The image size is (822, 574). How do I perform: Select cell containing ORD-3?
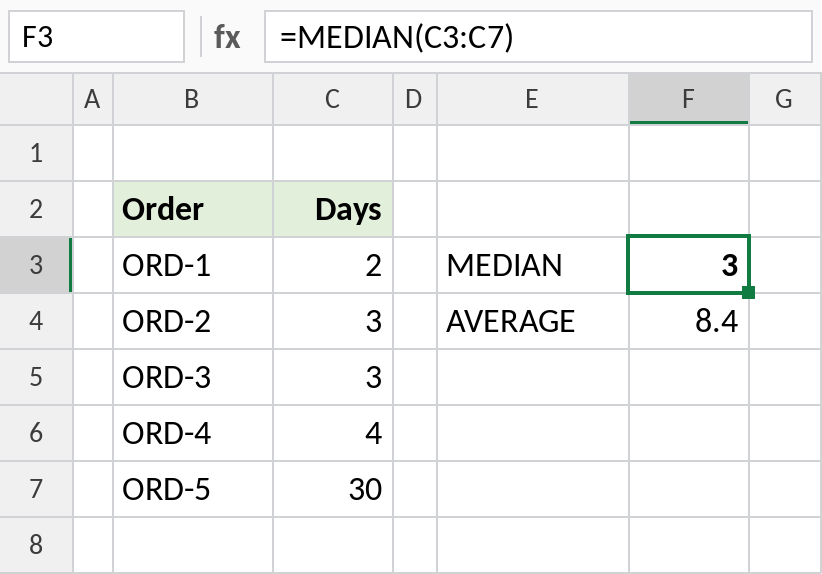click(x=193, y=377)
